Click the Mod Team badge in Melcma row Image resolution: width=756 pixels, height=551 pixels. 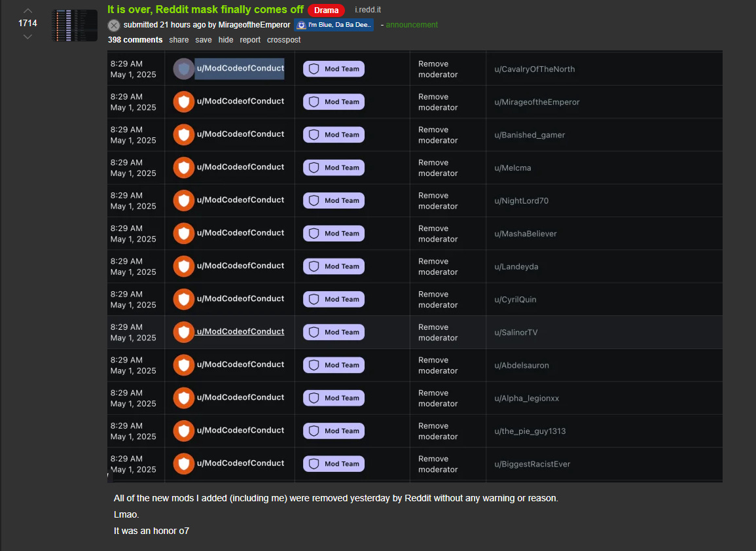334,168
